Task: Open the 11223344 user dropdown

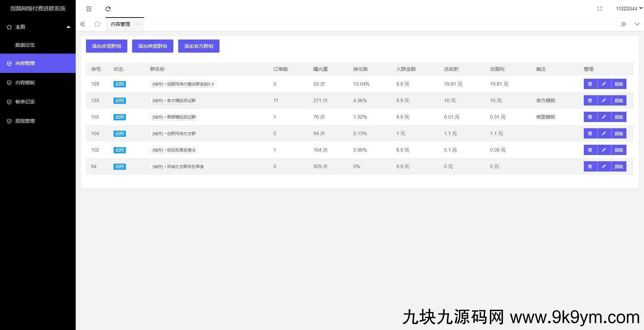Action: click(629, 9)
